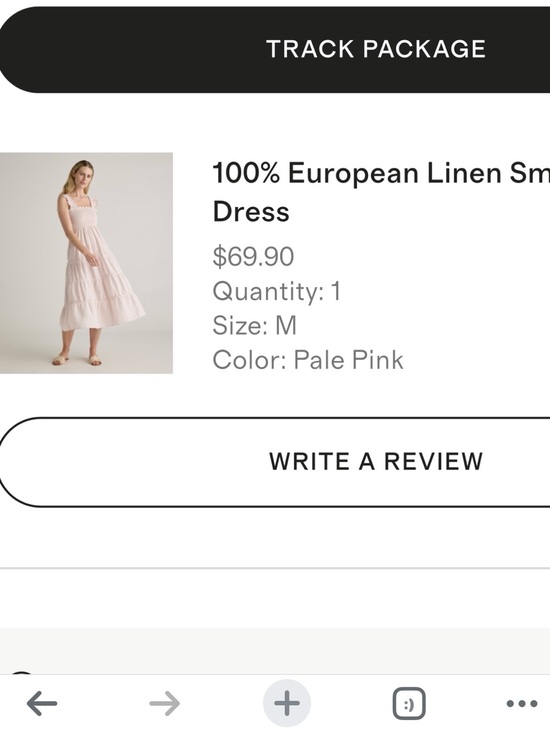550x733 pixels.
Task: Click the Size: M label
Action: pyautogui.click(x=255, y=325)
